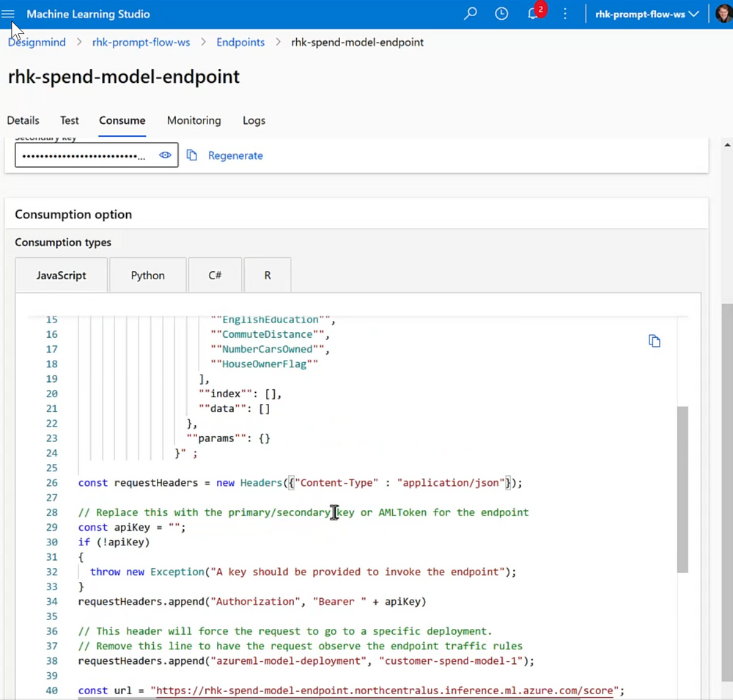This screenshot has height=700, width=733.
Task: Open your profile avatar menu
Action: click(723, 13)
